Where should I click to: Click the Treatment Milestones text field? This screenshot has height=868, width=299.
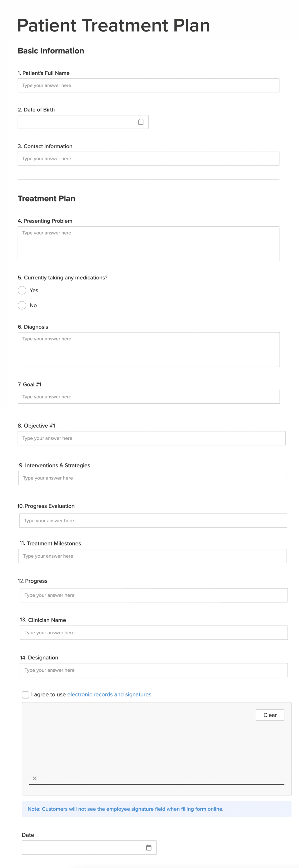pyautogui.click(x=152, y=556)
